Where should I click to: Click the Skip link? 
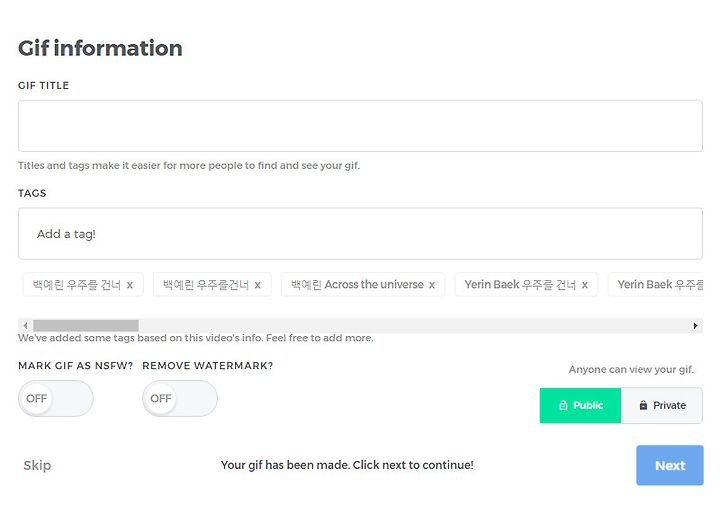pyautogui.click(x=37, y=465)
